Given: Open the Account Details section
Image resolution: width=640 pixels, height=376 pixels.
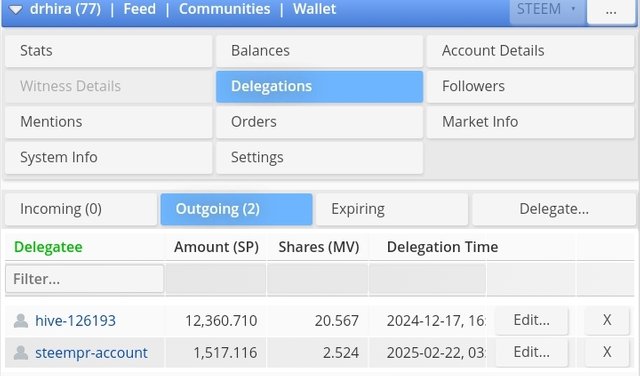Looking at the screenshot, I should click(x=531, y=51).
